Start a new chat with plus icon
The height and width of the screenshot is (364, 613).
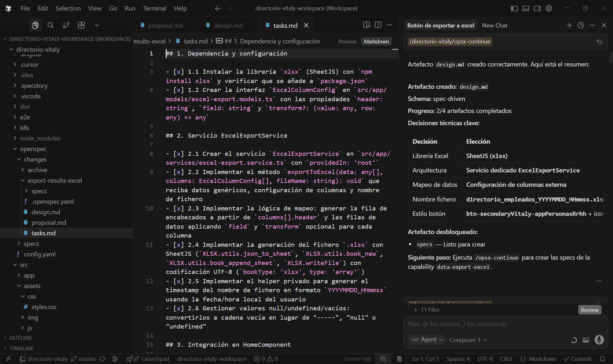point(569,25)
